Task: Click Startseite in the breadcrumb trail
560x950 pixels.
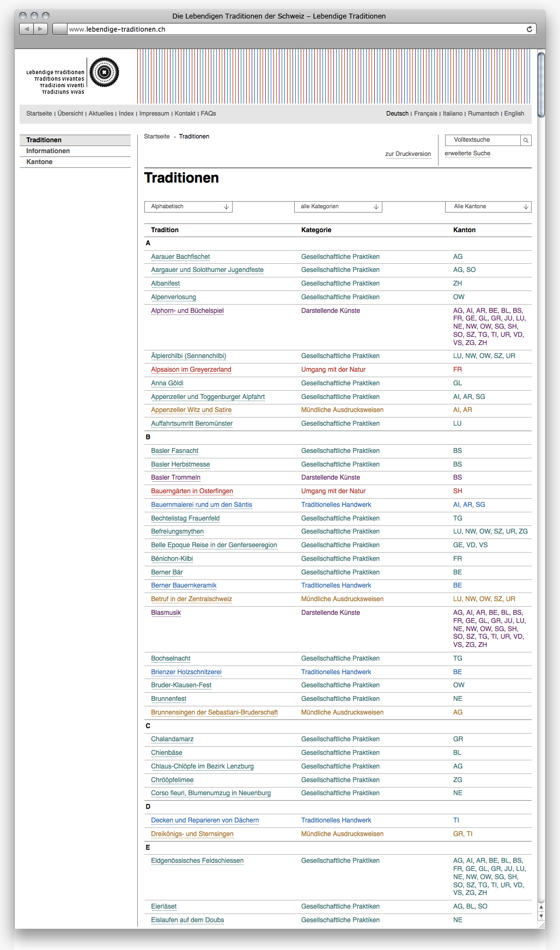Action: (157, 136)
